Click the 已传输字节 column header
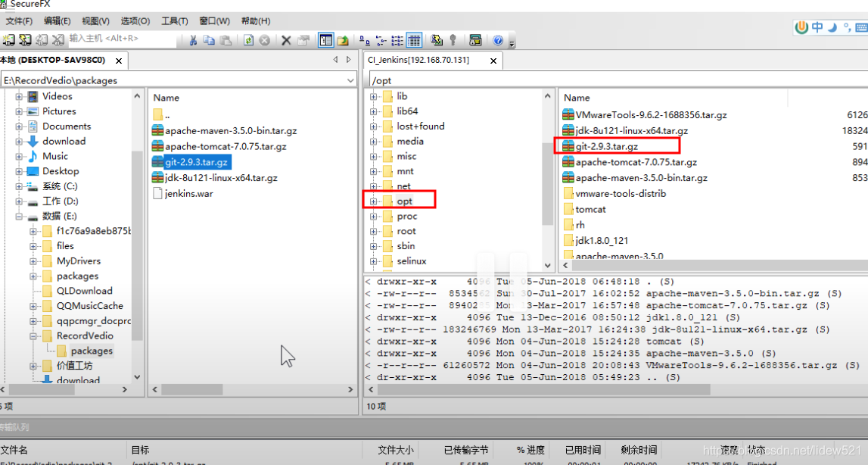Screen dimensions: 868x465 tap(466, 450)
